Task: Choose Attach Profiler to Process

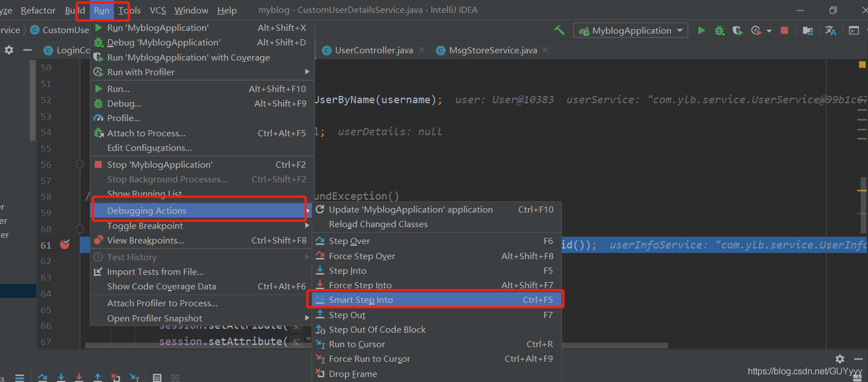Action: coord(202,303)
